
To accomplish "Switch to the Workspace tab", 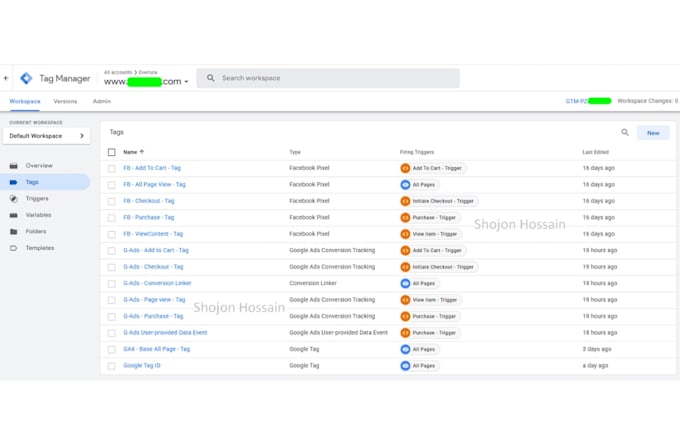I will pyautogui.click(x=25, y=101).
